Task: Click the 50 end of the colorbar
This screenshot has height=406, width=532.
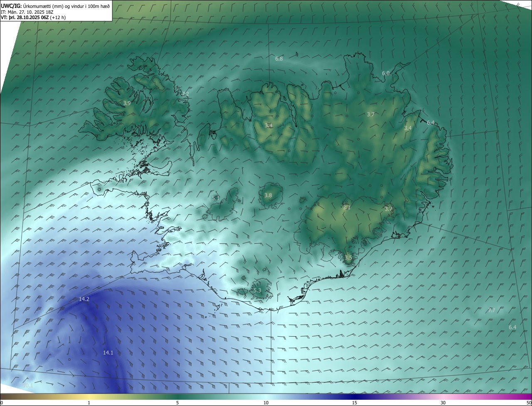Action: [529, 403]
